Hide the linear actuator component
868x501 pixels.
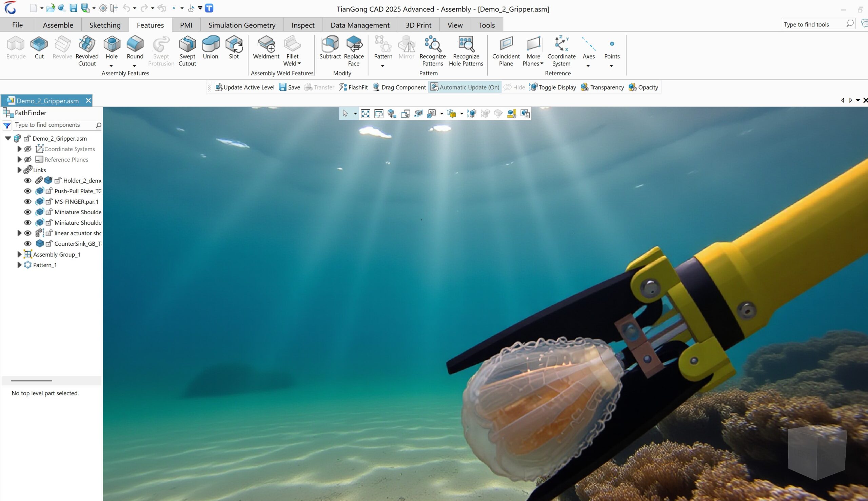coord(27,233)
